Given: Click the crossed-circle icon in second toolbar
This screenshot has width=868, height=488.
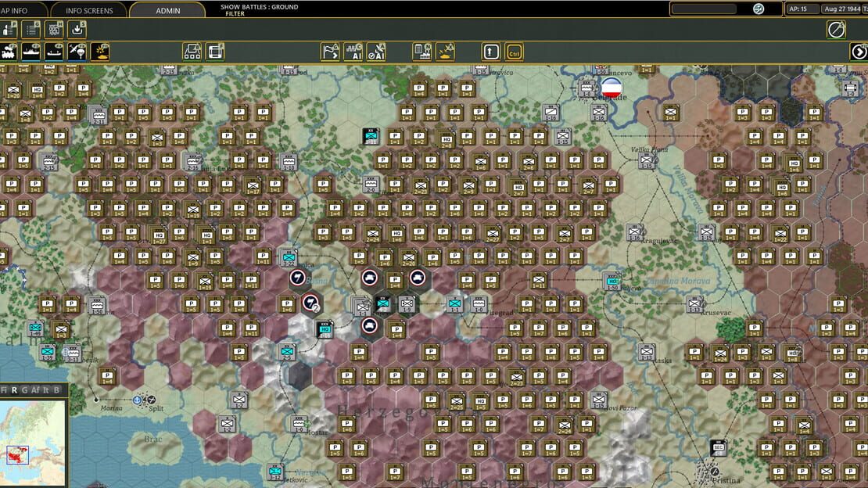Looking at the screenshot, I should click(x=836, y=30).
